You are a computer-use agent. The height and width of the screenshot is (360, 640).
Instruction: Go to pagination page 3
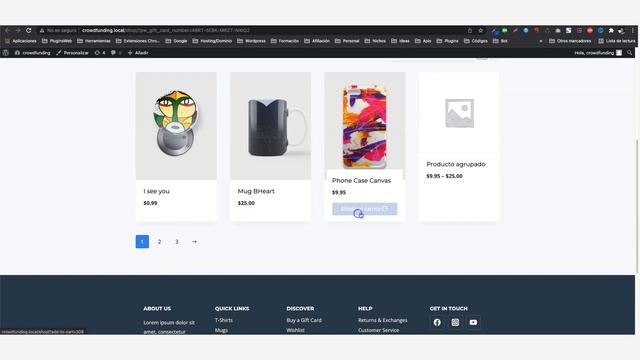tap(177, 242)
